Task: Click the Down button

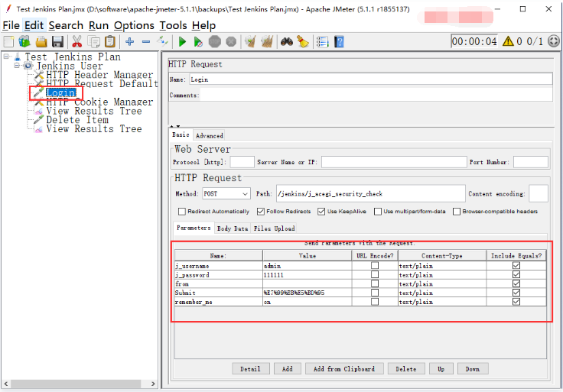Action: (x=473, y=368)
